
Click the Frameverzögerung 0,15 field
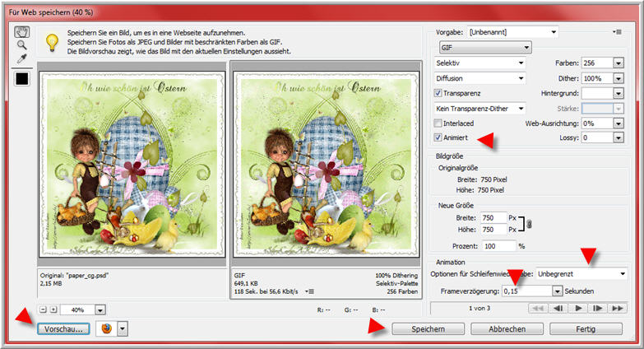tap(527, 291)
